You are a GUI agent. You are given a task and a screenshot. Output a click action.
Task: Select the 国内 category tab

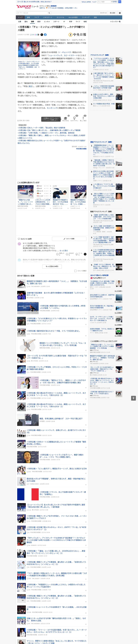[x=26, y=22]
